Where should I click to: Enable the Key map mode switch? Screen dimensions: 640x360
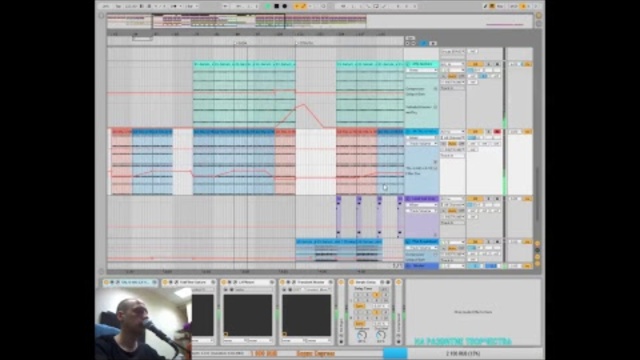pos(500,6)
